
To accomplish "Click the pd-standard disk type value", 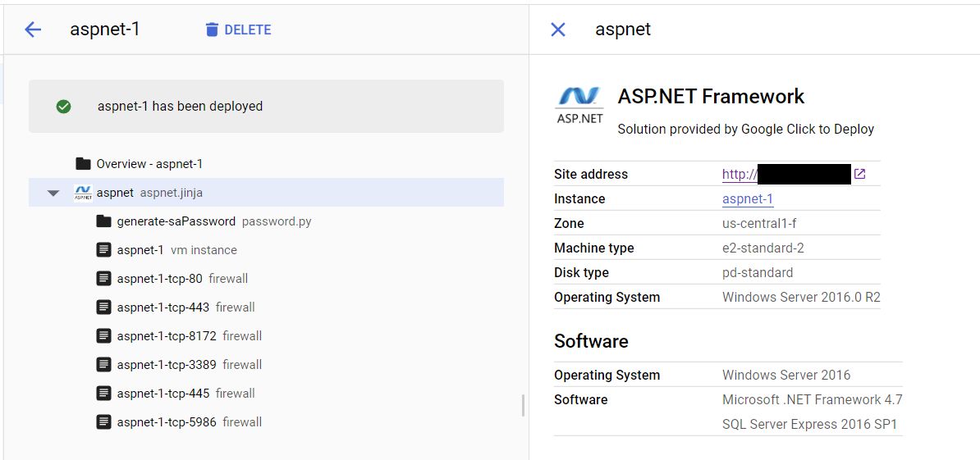I will pyautogui.click(x=758, y=273).
